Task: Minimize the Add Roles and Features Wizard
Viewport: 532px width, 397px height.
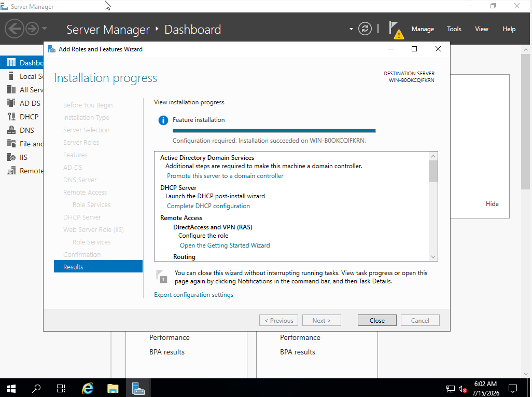Action: (391, 49)
